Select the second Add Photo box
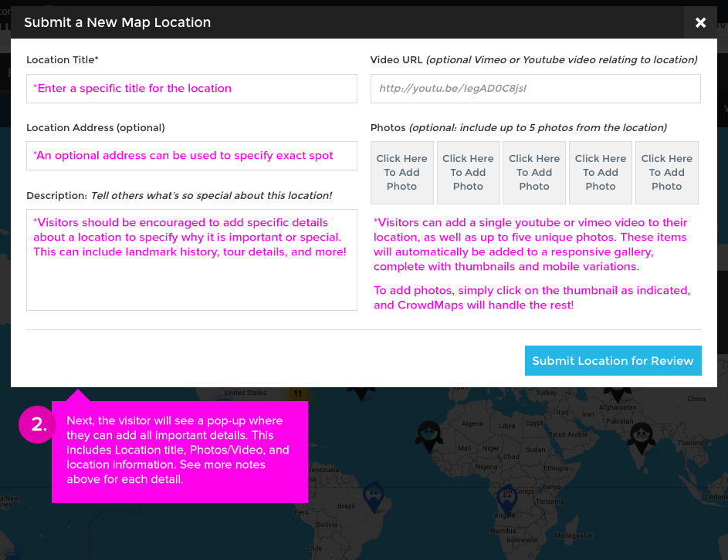728x560 pixels. click(468, 173)
